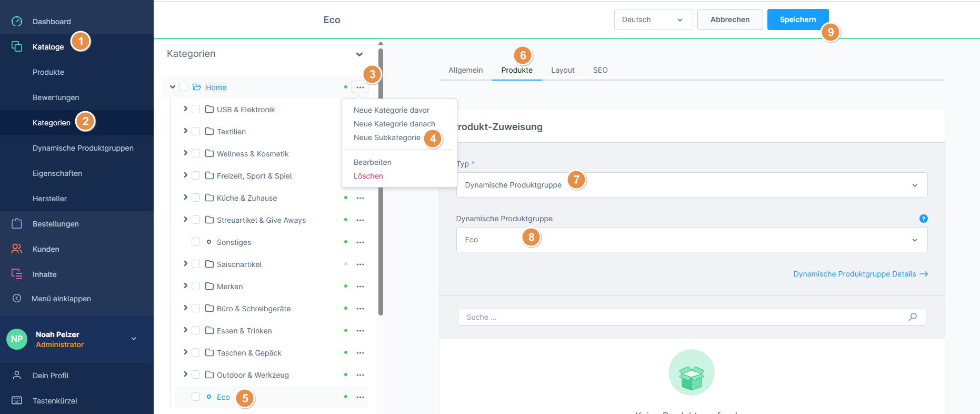
Task: Click the blue help icon for Dynamische Produktgruppe
Action: tap(923, 219)
